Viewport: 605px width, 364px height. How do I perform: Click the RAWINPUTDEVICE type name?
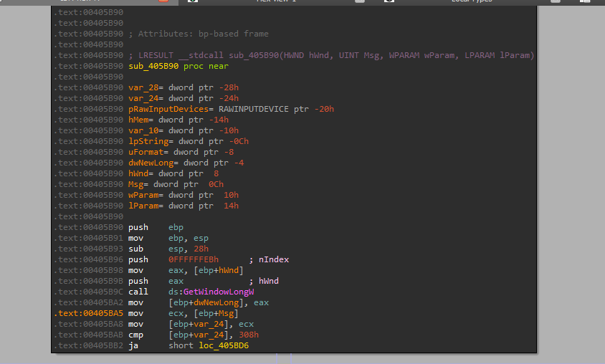coord(254,110)
